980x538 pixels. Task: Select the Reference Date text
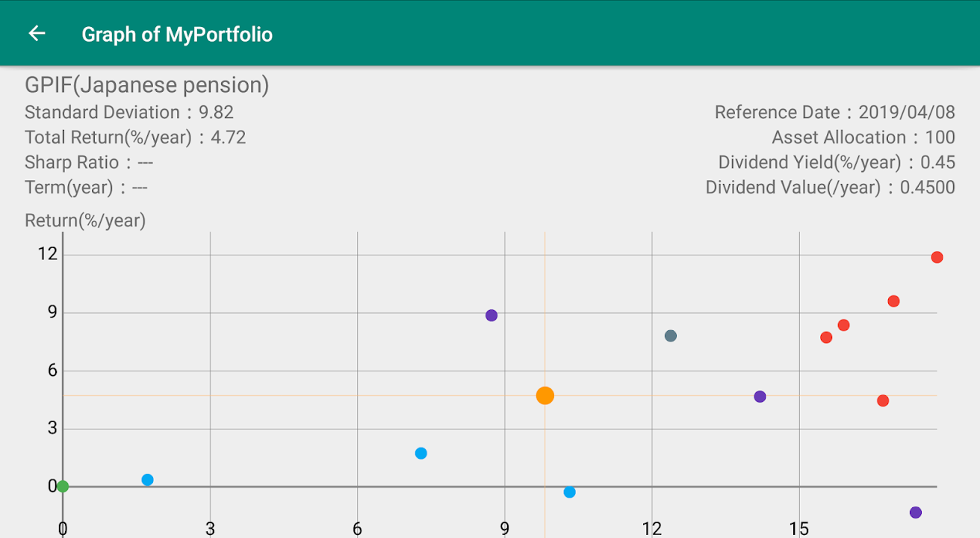tap(834, 113)
